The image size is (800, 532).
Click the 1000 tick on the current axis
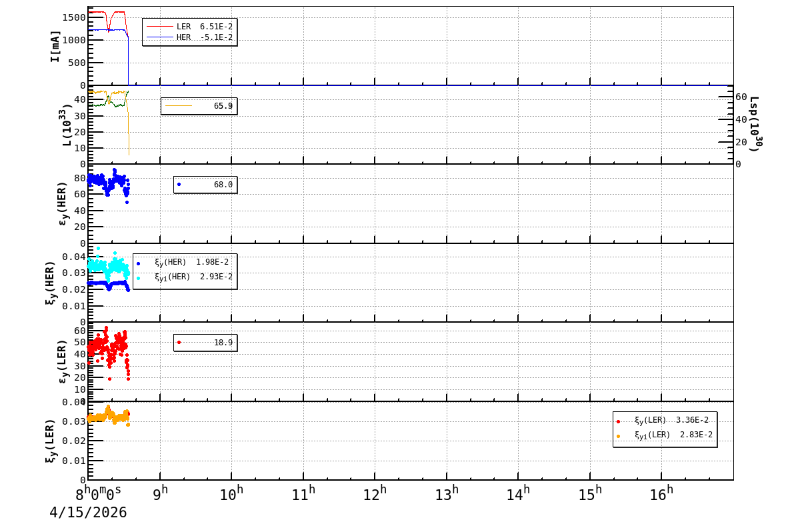click(x=74, y=40)
